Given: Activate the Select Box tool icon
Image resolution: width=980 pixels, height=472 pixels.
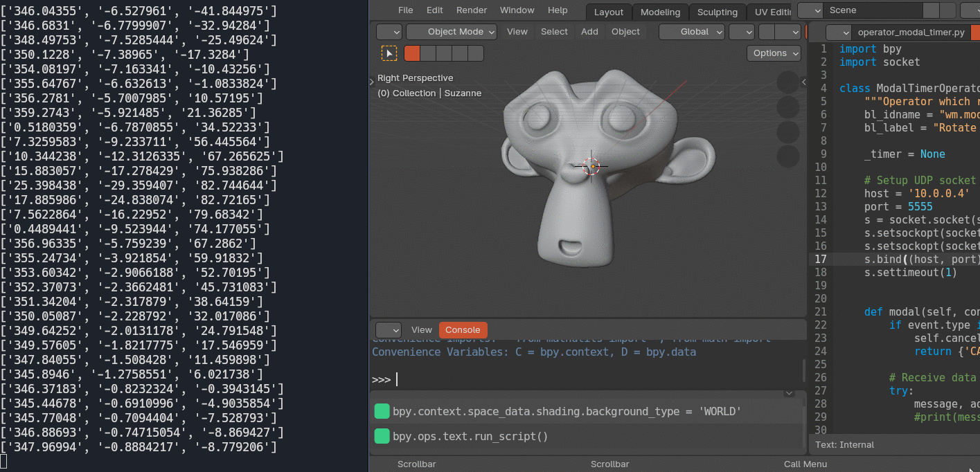Looking at the screenshot, I should (x=389, y=53).
